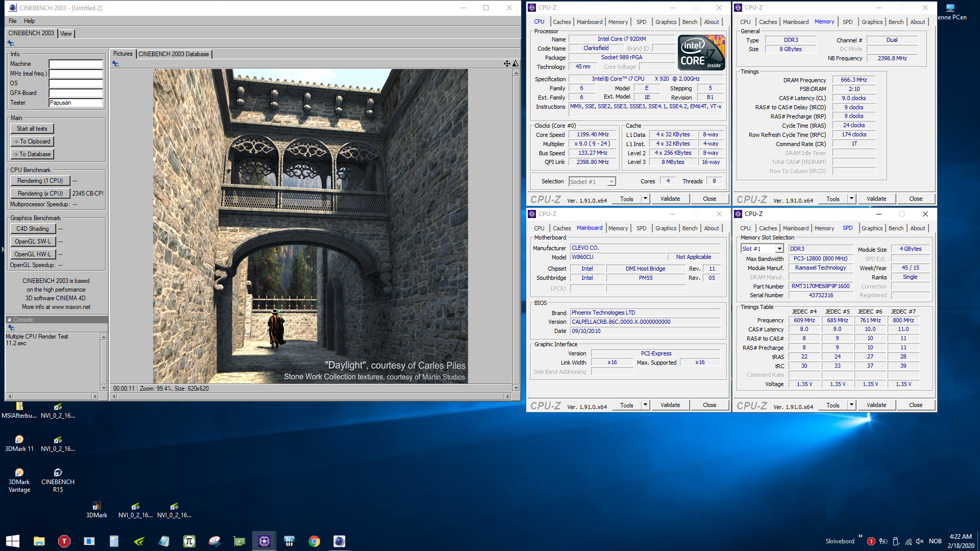The width and height of the screenshot is (980, 551).
Task: Click the console scrollbar up arrow
Action: (104, 337)
